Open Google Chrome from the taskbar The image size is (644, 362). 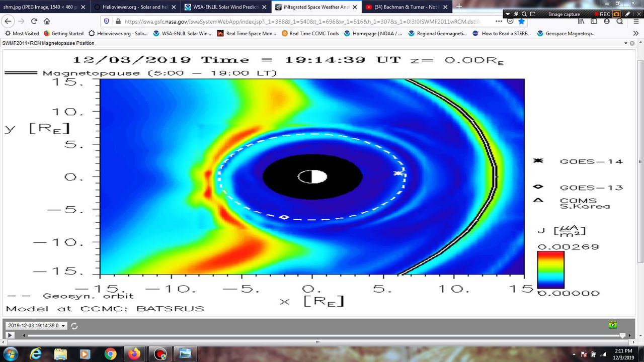point(110,354)
